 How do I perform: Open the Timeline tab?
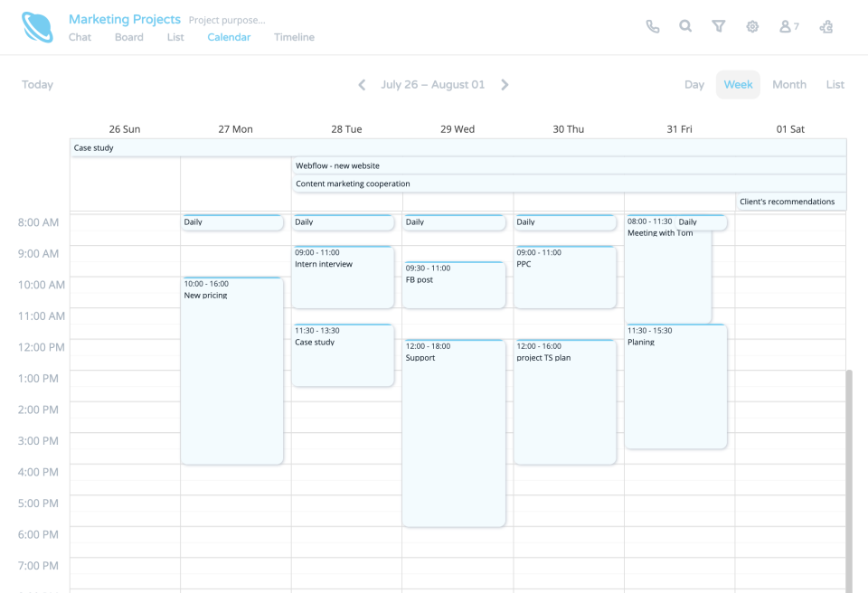coord(294,37)
